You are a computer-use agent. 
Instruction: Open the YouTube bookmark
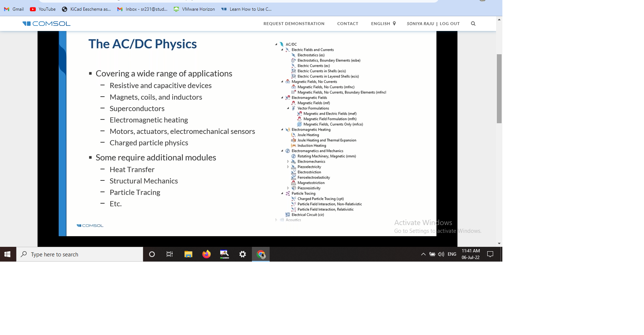pyautogui.click(x=43, y=9)
